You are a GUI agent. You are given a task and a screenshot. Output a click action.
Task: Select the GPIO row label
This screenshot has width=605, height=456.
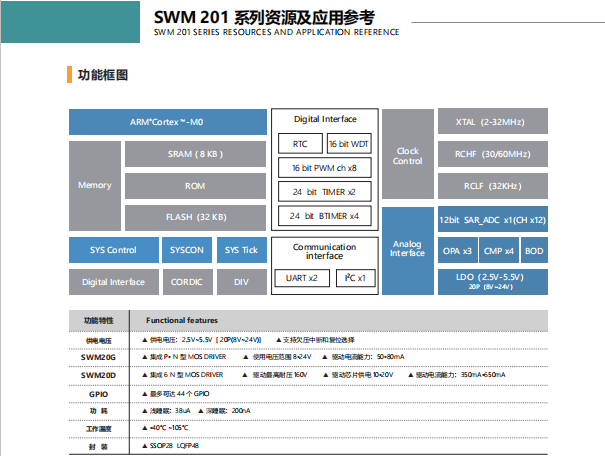[x=98, y=394]
